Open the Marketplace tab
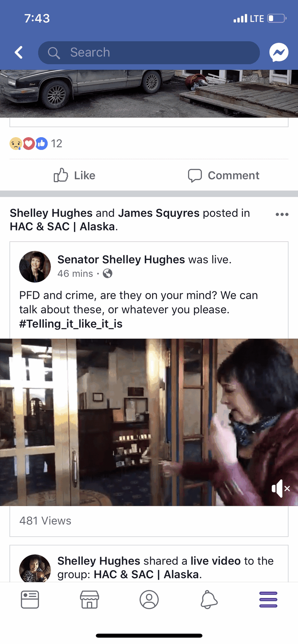Screen dimensions: 298x644 click(x=89, y=599)
